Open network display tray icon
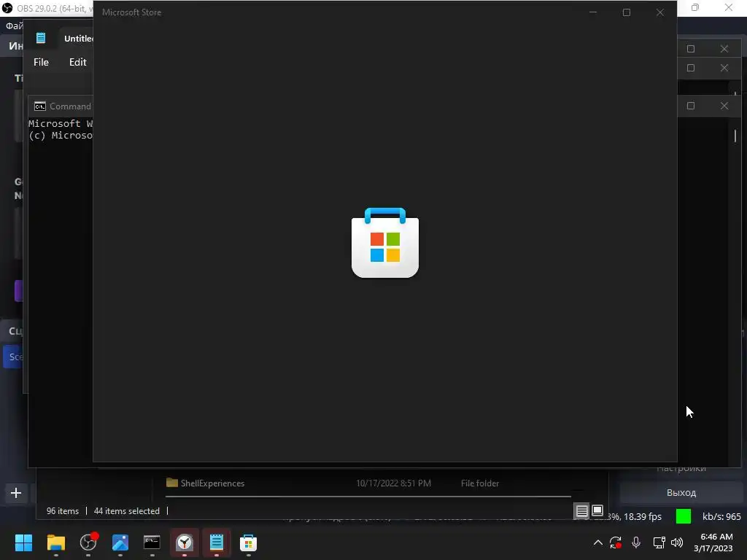The width and height of the screenshot is (747, 560). click(x=659, y=542)
